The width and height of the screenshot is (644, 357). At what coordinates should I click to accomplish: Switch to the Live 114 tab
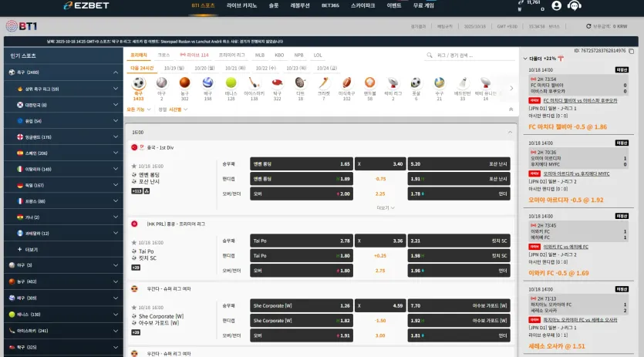click(x=194, y=55)
